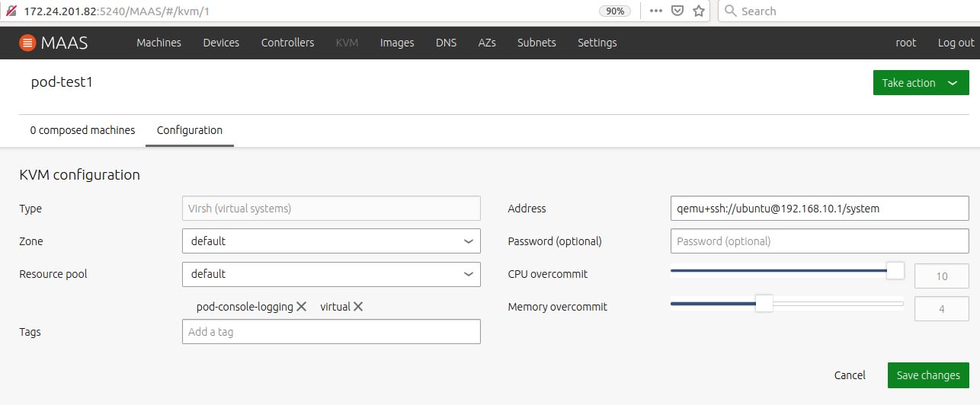Open the Pocket save icon

click(677, 11)
